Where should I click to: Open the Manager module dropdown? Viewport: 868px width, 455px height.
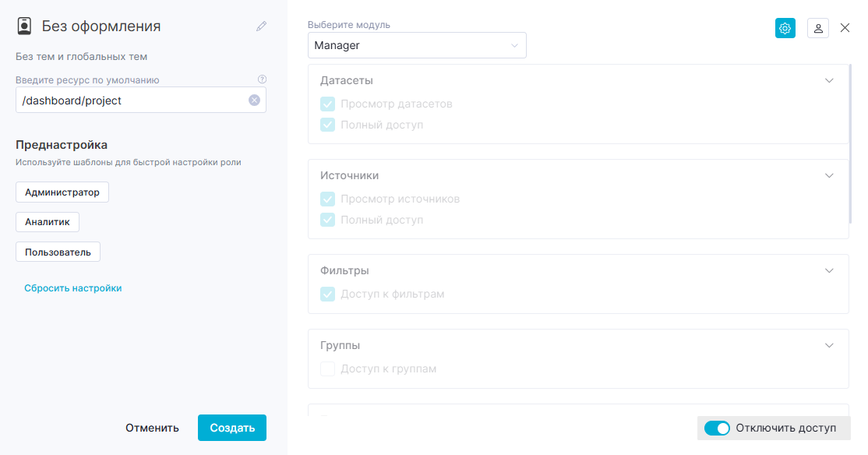tap(417, 45)
